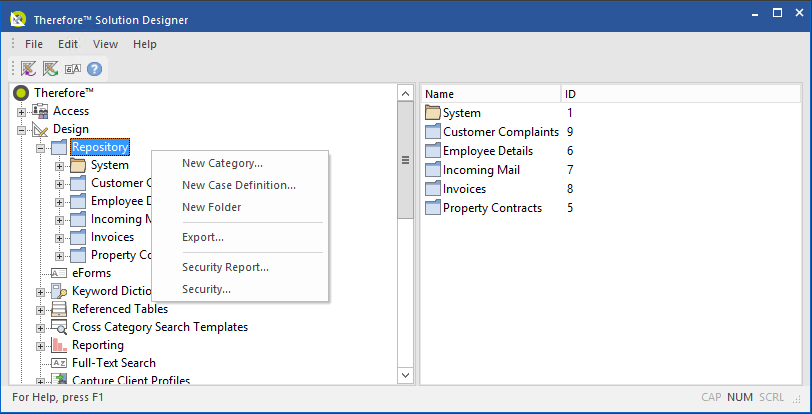Screen dimensions: 812x414
Task: Select Repository label in tree
Action: [100, 147]
